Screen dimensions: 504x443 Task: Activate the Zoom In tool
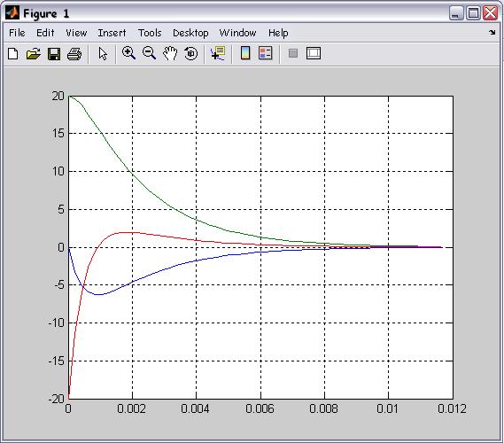point(128,53)
